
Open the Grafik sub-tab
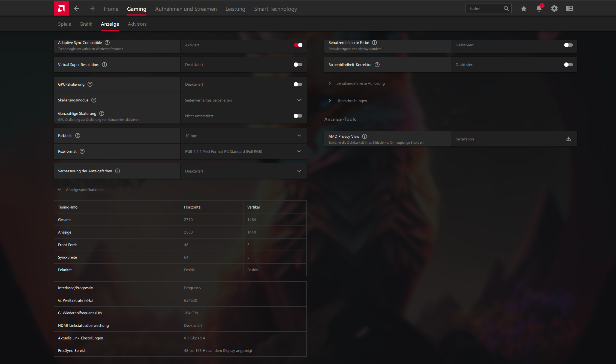(x=86, y=24)
